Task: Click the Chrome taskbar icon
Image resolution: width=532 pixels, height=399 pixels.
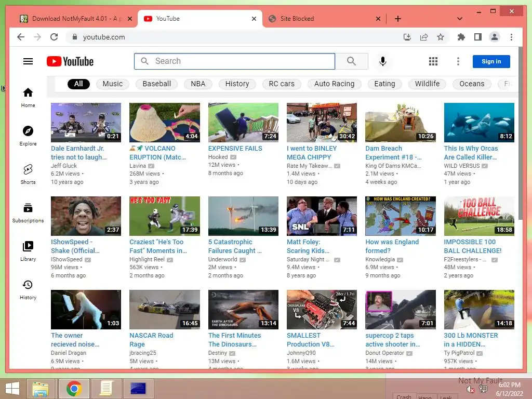Action: pyautogui.click(x=74, y=389)
